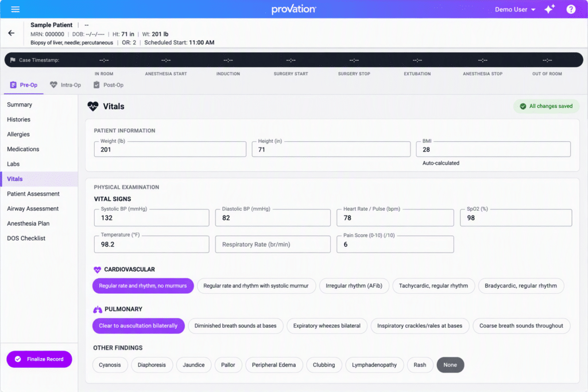The image size is (588, 392).
Task: Open Medications in the sidebar
Action: point(39,149)
